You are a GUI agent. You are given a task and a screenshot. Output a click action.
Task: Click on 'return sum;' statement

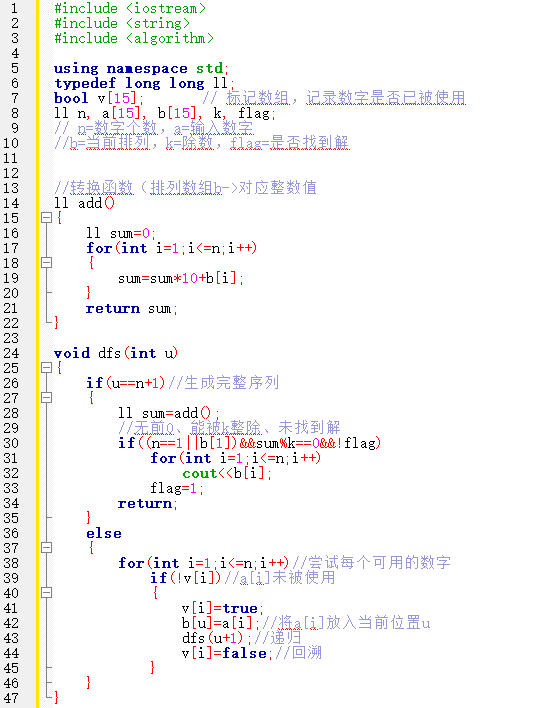(131, 308)
